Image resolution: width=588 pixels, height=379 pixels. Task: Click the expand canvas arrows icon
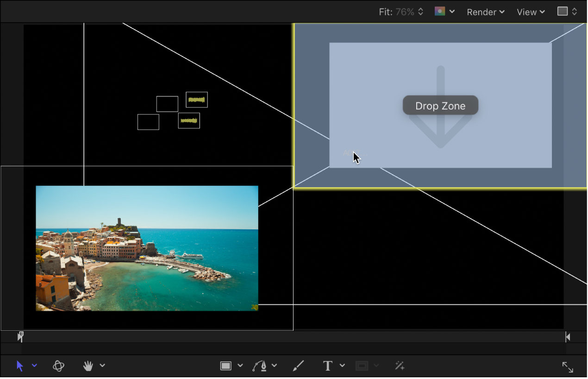(x=568, y=367)
